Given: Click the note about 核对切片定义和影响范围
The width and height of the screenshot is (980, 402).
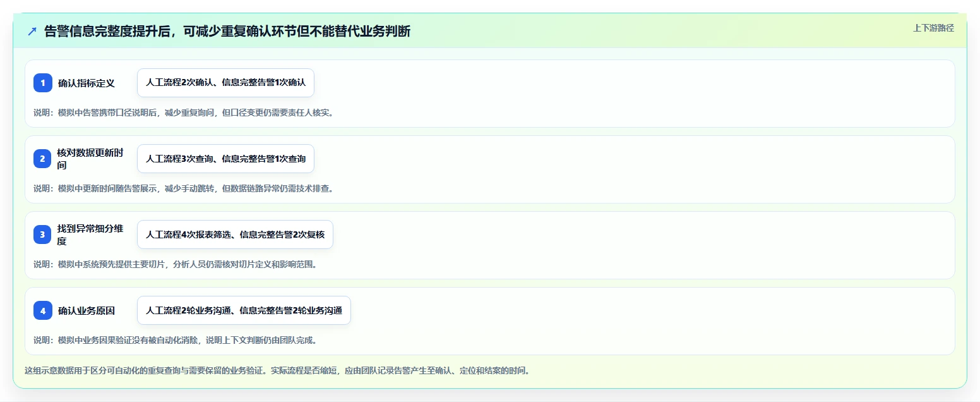Looking at the screenshot, I should [x=175, y=264].
